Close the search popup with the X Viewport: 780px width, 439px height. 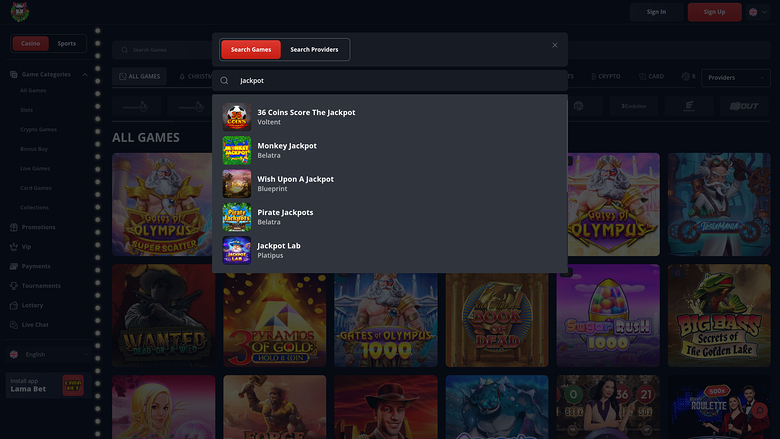(x=555, y=45)
